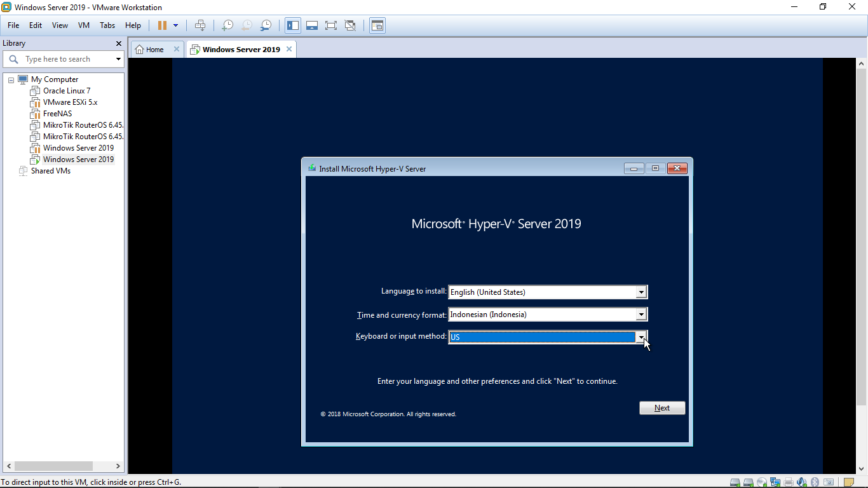Click the 'Enter your language and other preferences' text

click(498, 381)
